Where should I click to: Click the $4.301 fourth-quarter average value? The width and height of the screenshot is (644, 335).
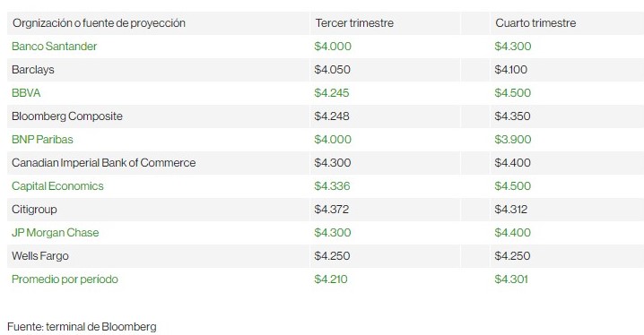point(511,279)
